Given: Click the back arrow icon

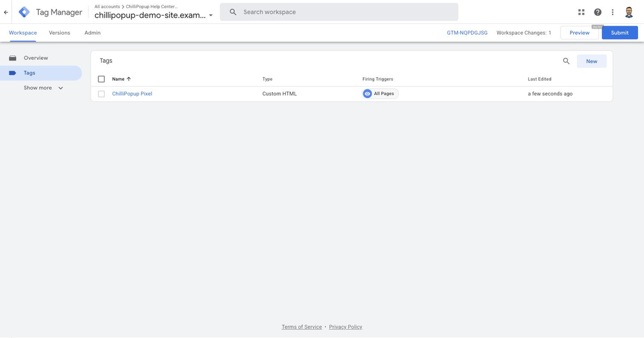Looking at the screenshot, I should click(6, 12).
